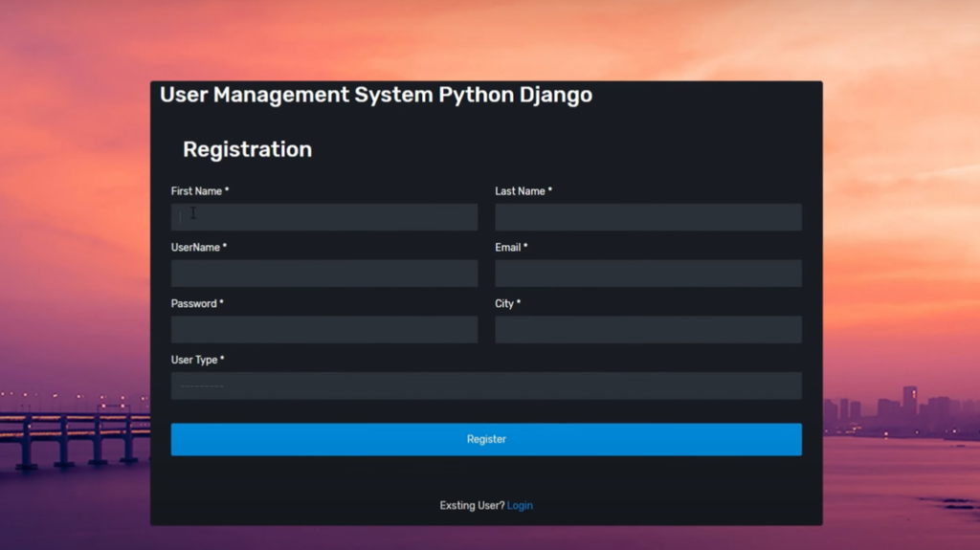This screenshot has width=980, height=550.
Task: Click the 'Email *' label
Action: tap(511, 248)
